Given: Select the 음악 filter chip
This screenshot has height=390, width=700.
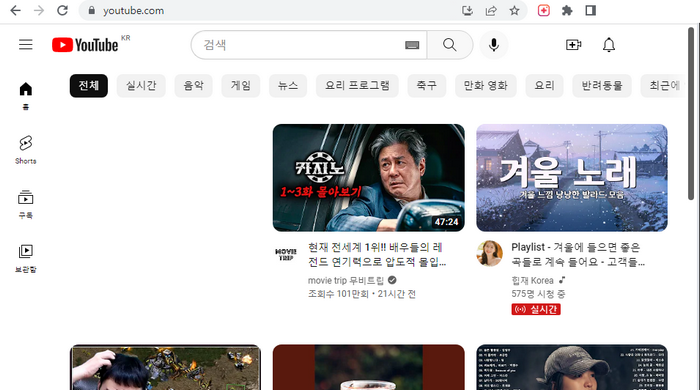Looking at the screenshot, I should (x=193, y=86).
